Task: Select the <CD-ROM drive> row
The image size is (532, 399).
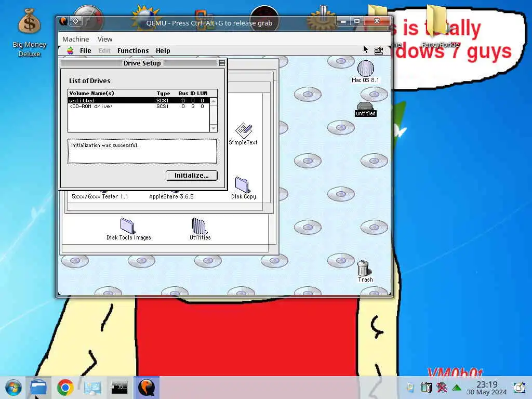Action: click(138, 107)
